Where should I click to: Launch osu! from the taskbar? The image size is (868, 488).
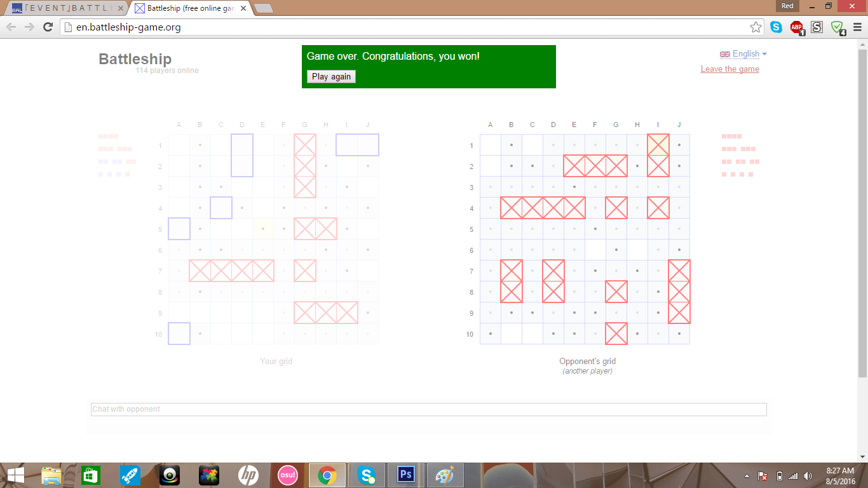point(288,475)
